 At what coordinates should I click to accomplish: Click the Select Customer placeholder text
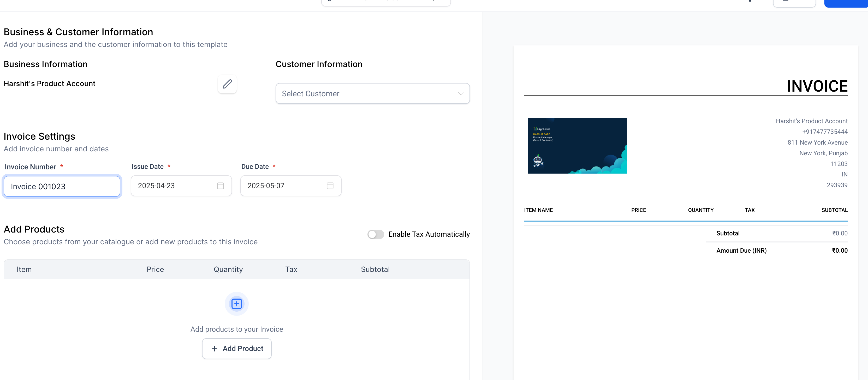pyautogui.click(x=310, y=94)
